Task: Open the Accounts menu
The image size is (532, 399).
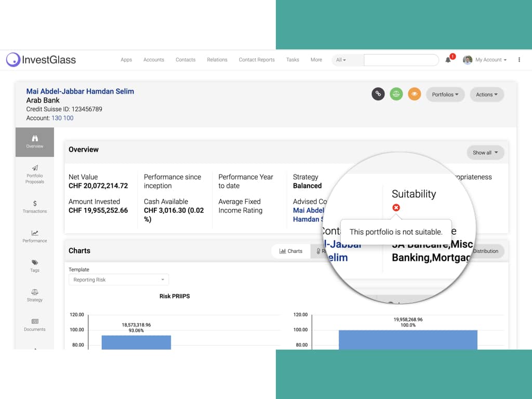Action: click(154, 60)
